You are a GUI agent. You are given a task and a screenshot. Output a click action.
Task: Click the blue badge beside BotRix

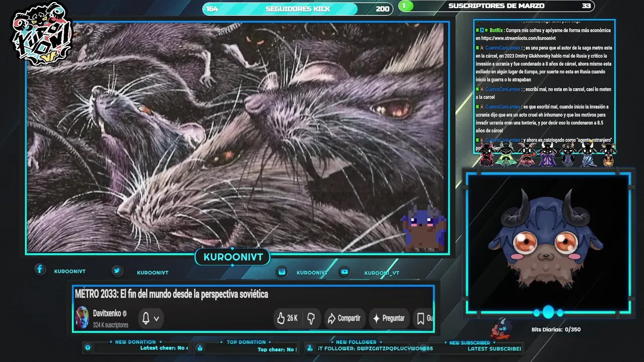482,30
